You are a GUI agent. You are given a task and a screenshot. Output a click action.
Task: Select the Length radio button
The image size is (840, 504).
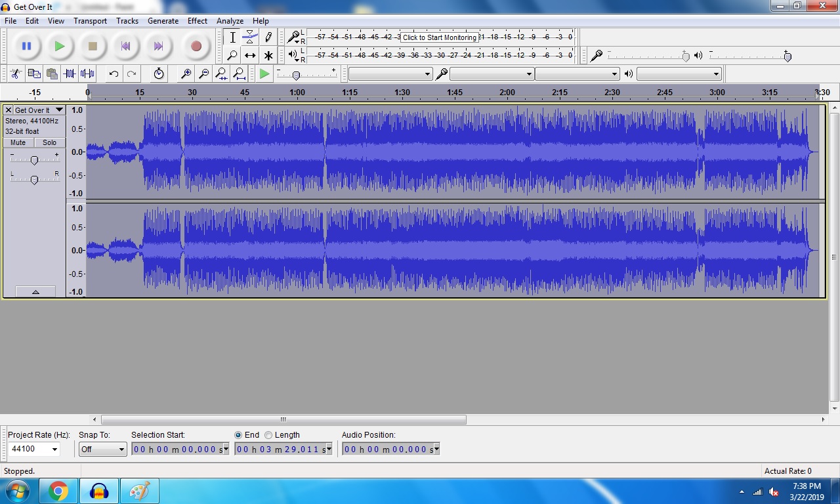pyautogui.click(x=268, y=435)
